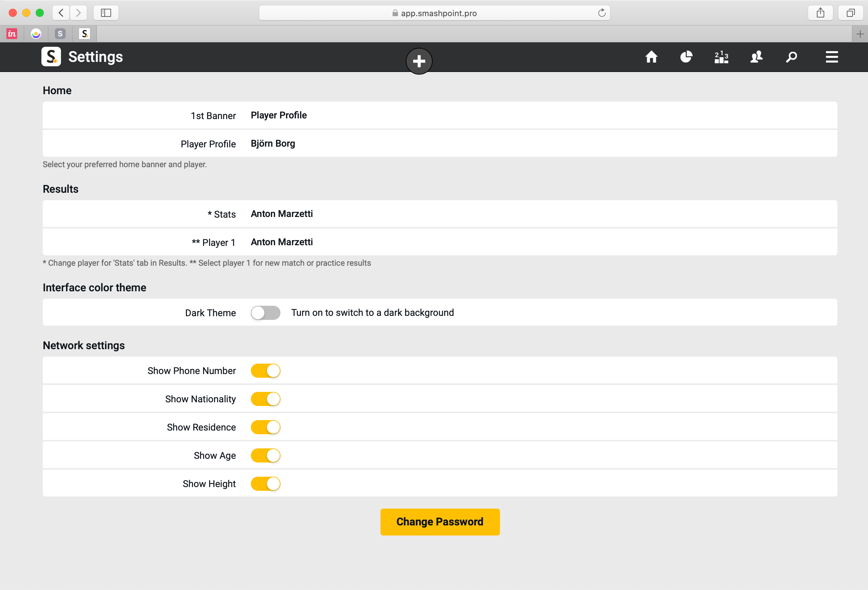Disable Show Phone Number toggle
The height and width of the screenshot is (590, 868).
coord(265,371)
